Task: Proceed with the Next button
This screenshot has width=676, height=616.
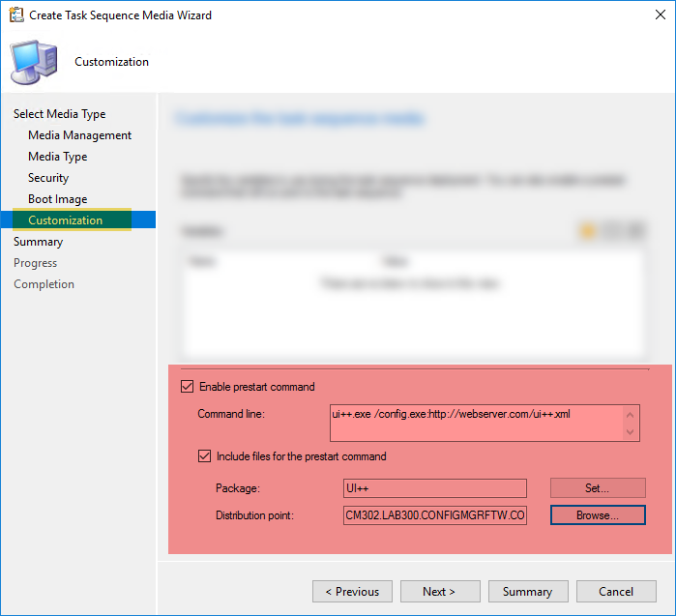Action: tap(440, 592)
